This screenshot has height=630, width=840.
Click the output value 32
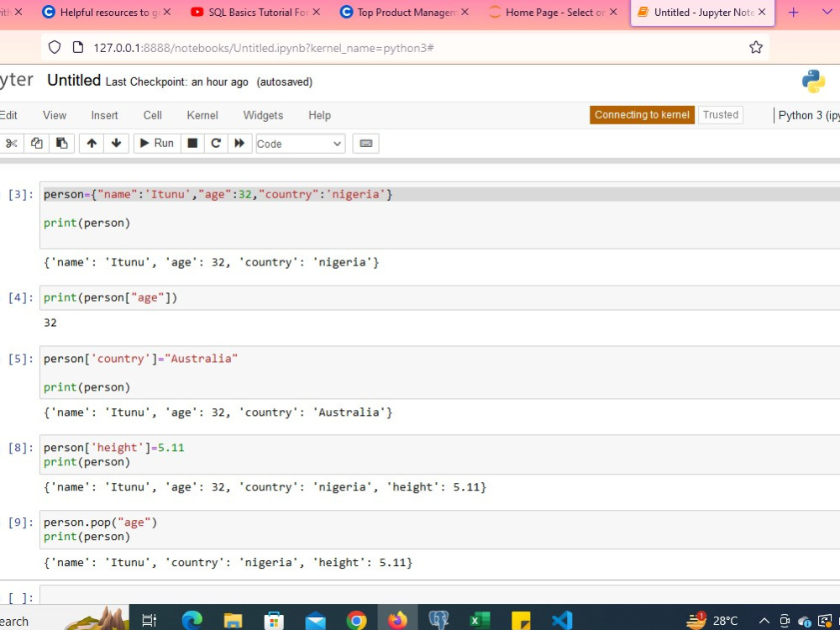(x=50, y=323)
